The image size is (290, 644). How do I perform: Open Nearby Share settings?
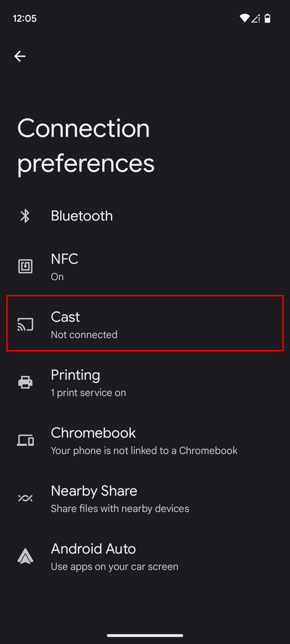tap(94, 491)
